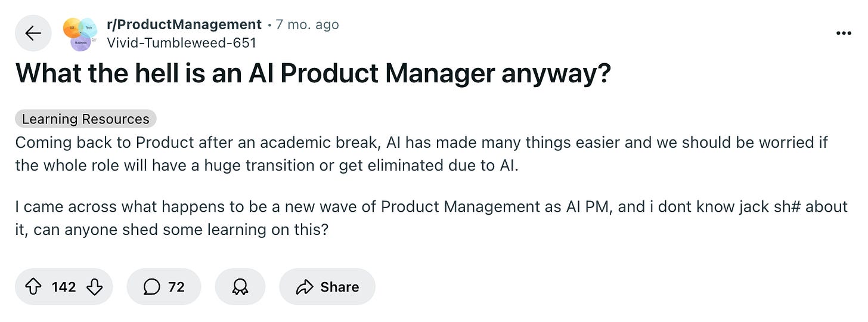The height and width of the screenshot is (322, 868).
Task: Go back using the left arrow button
Action: pyautogui.click(x=33, y=33)
